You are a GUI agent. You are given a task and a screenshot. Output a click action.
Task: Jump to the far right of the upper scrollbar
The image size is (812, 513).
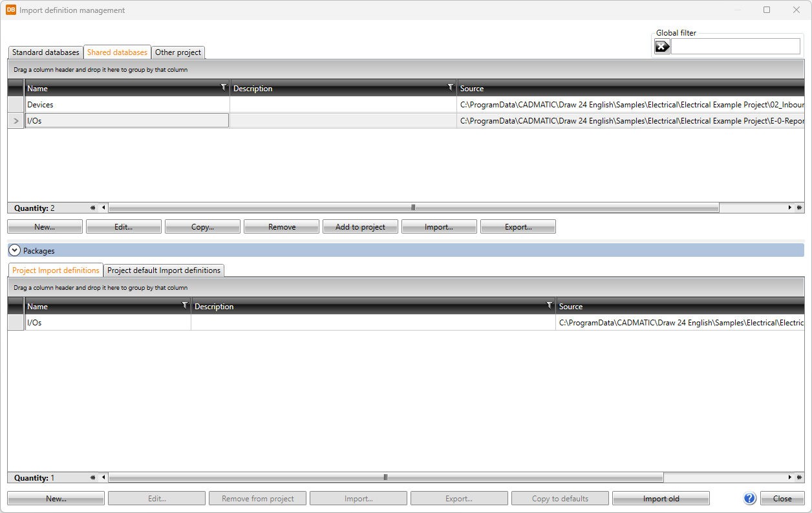(x=799, y=208)
